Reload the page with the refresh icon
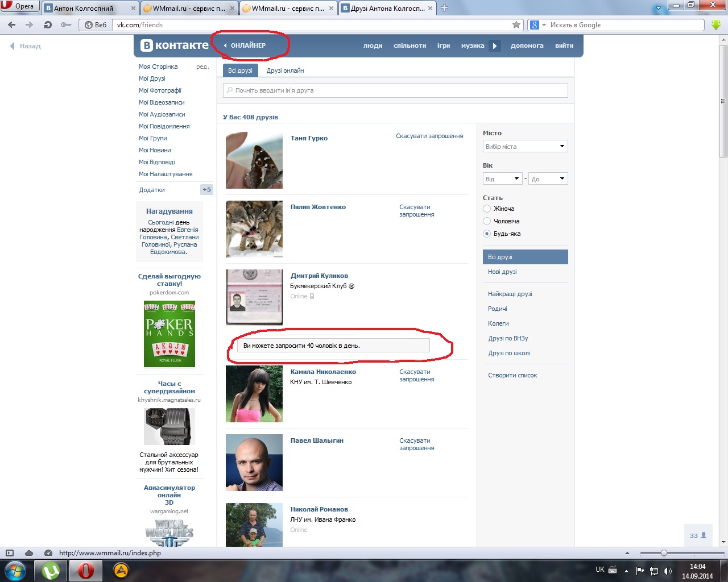The height and width of the screenshot is (582, 728). 48,25
